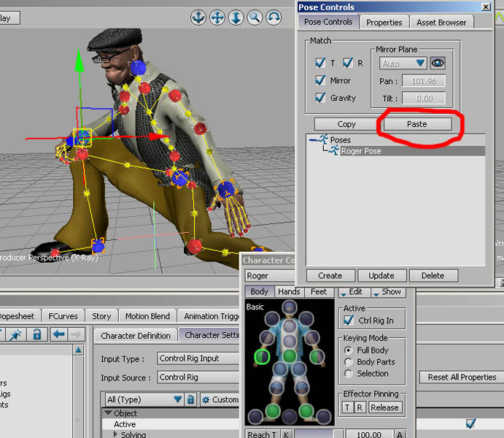Open the Story tab
This screenshot has height=438, width=504.
(x=101, y=316)
